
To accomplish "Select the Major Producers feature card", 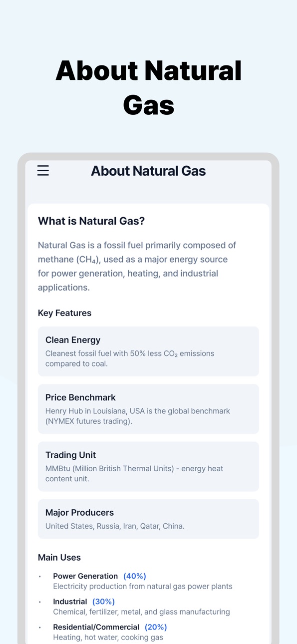I will [x=148, y=519].
